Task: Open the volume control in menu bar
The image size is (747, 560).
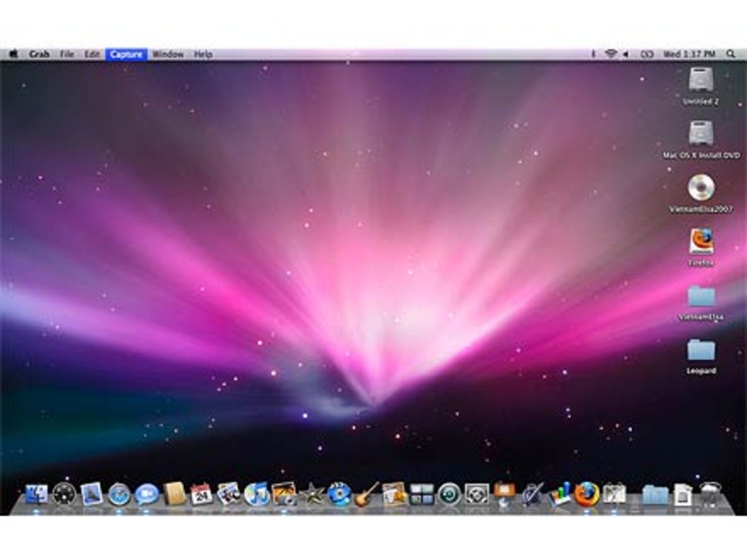Action: point(626,55)
